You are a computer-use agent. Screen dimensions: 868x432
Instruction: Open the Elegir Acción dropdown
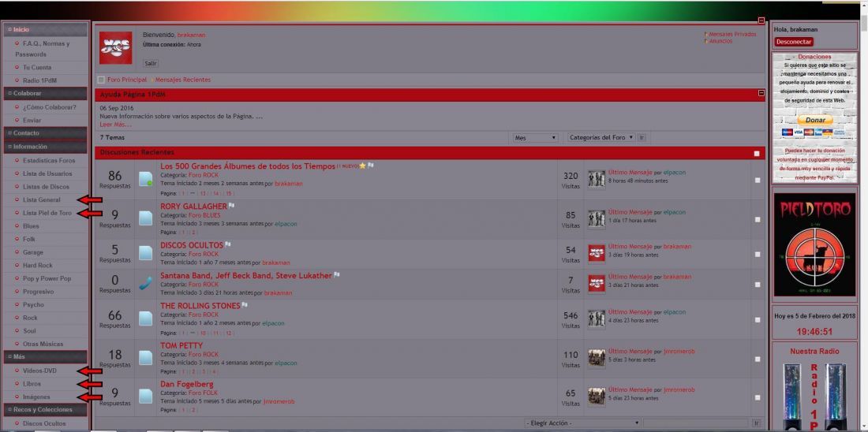pyautogui.click(x=582, y=423)
